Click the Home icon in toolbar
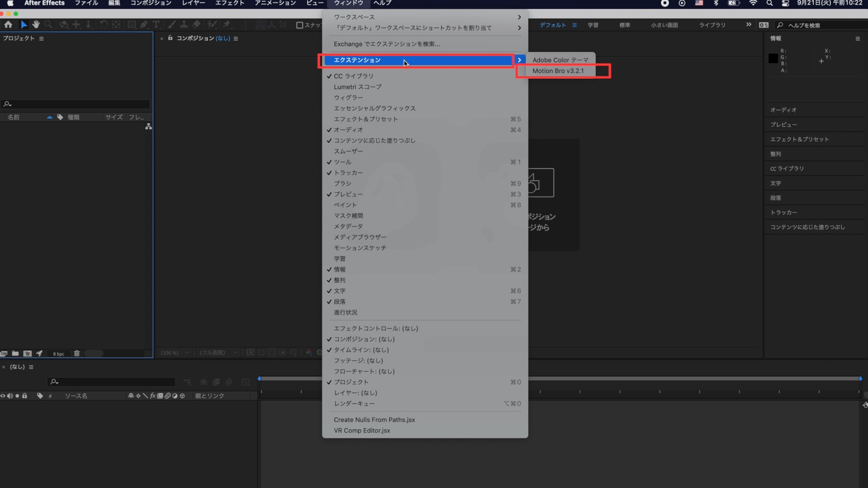 [x=8, y=24]
